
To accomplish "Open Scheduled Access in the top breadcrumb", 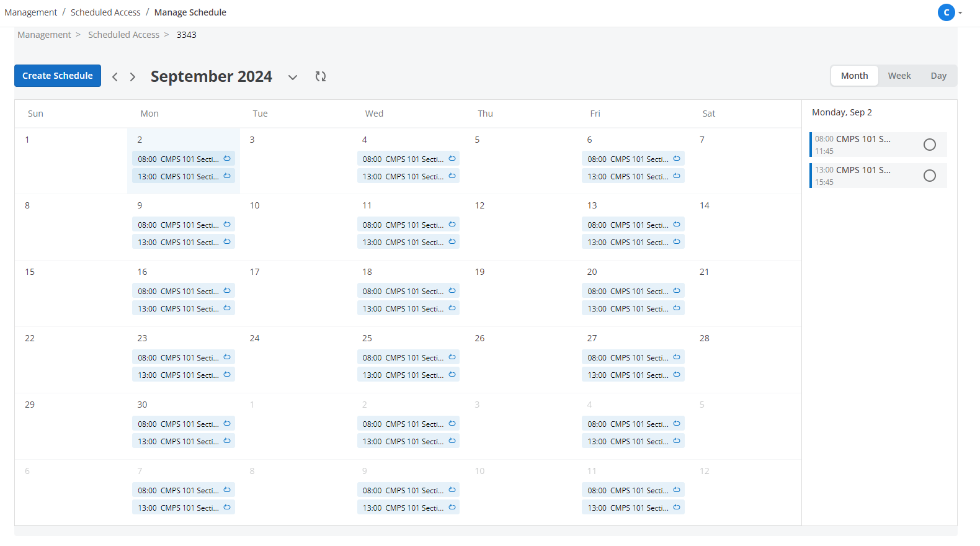I will (105, 12).
